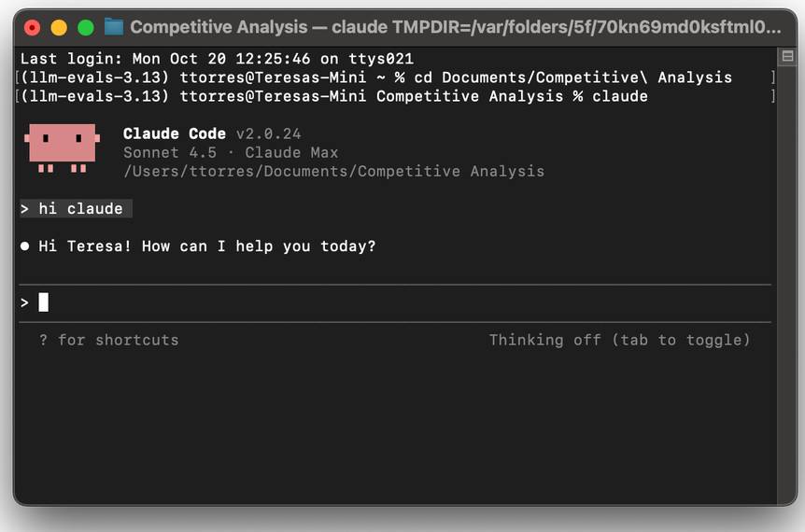
Task: Click the prompt arrow in the input box
Action: pyautogui.click(x=25, y=302)
